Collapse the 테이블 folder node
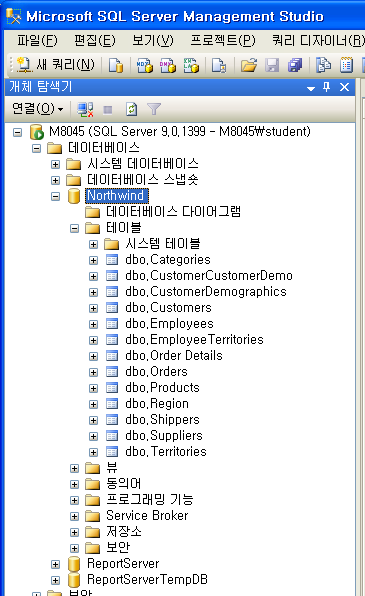The width and height of the screenshot is (365, 596). pos(75,228)
